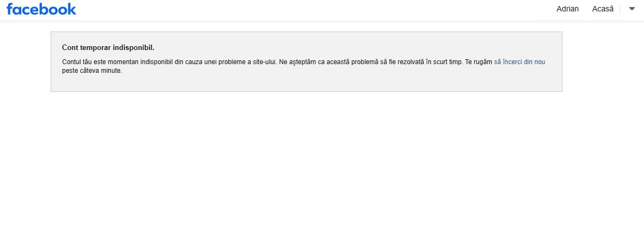644x237 pixels.
Task: Click the 'să încerci din nou' link
Action: point(519,62)
